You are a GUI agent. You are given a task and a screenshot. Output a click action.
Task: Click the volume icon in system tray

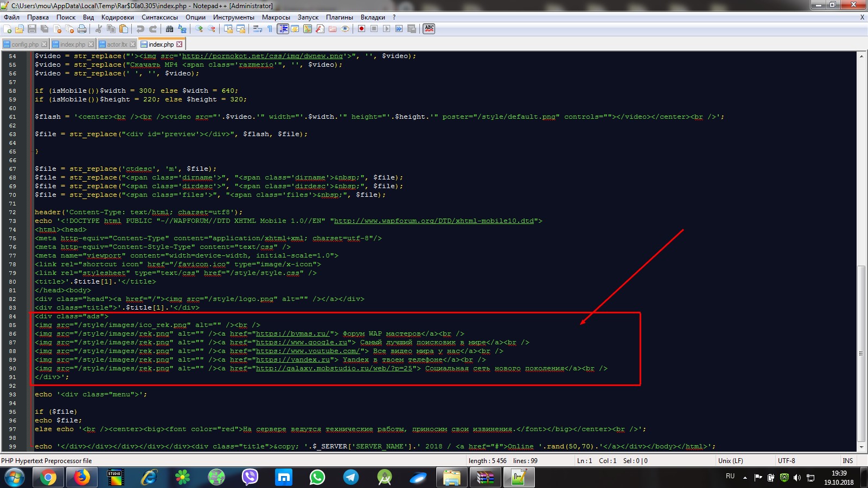(x=797, y=478)
